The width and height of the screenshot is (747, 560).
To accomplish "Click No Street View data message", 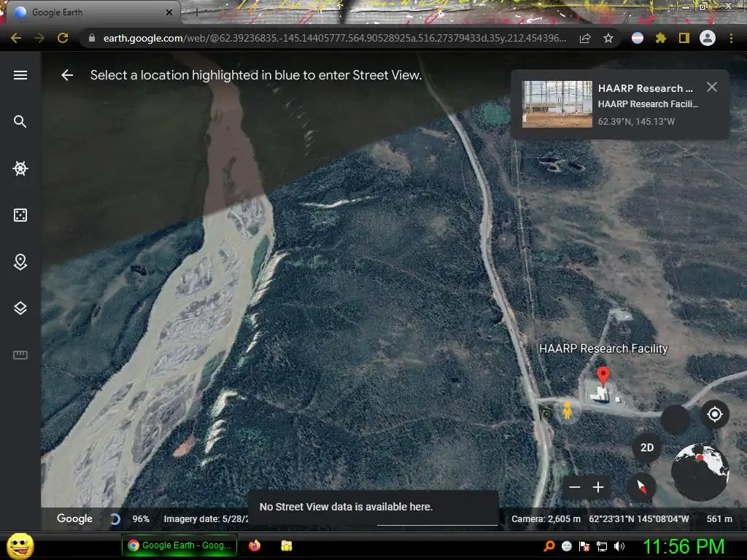I will click(x=346, y=507).
